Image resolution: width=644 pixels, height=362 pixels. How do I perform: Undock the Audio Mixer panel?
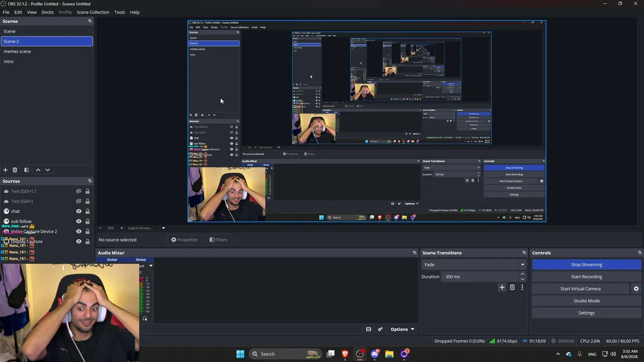tap(415, 253)
